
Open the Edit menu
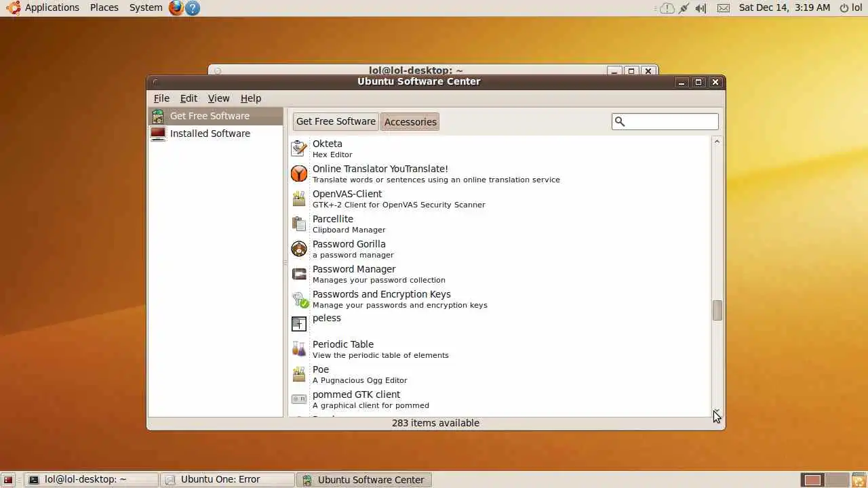pyautogui.click(x=189, y=98)
